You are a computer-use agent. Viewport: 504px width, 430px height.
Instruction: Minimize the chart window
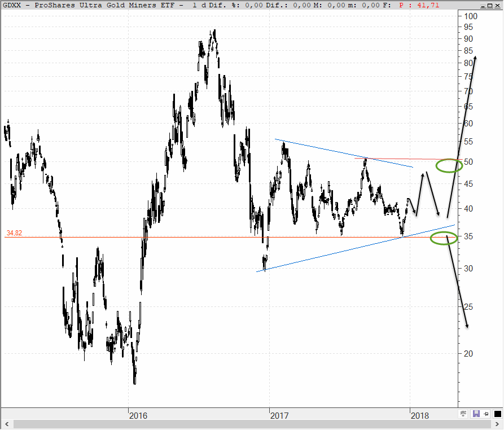[x=483, y=6]
